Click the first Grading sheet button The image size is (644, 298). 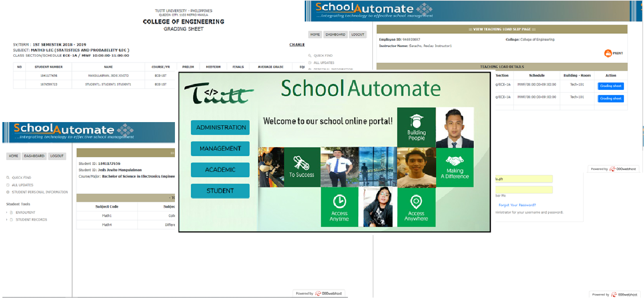[x=611, y=86]
